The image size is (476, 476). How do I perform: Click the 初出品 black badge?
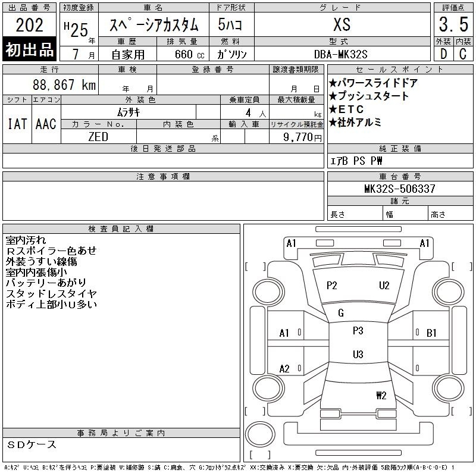30,51
